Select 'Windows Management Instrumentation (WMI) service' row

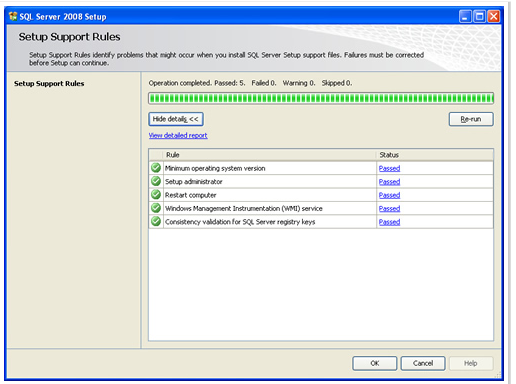[x=321, y=208]
